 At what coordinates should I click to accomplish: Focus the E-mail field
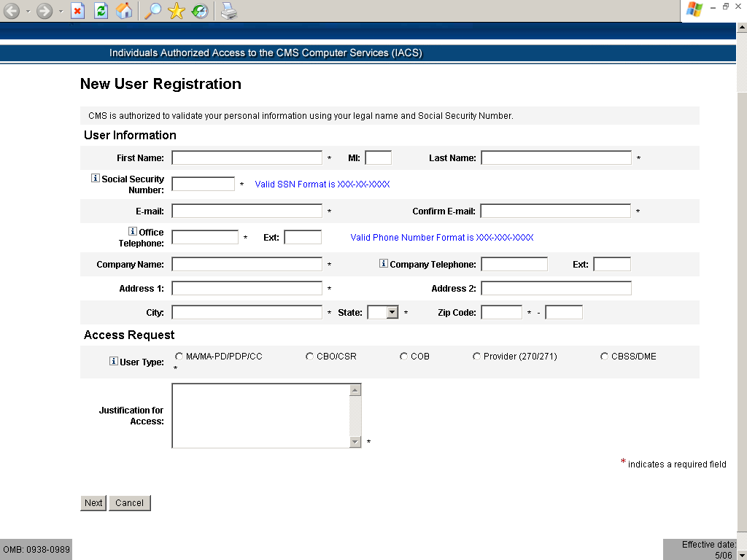(x=247, y=211)
